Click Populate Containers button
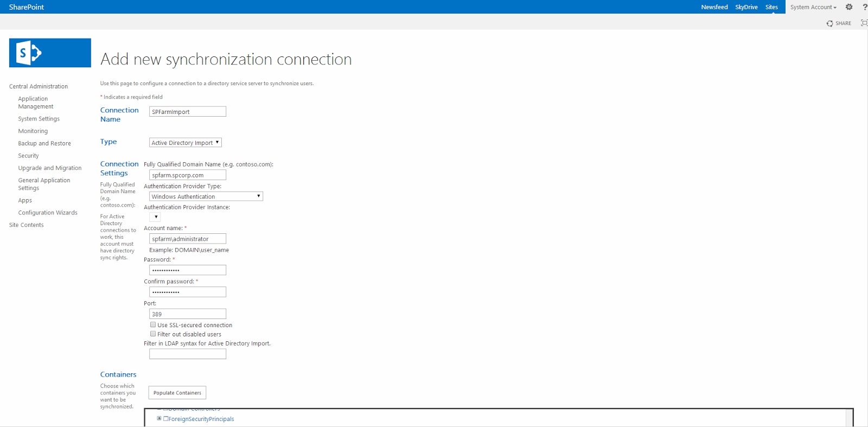This screenshot has width=868, height=427. (x=177, y=393)
